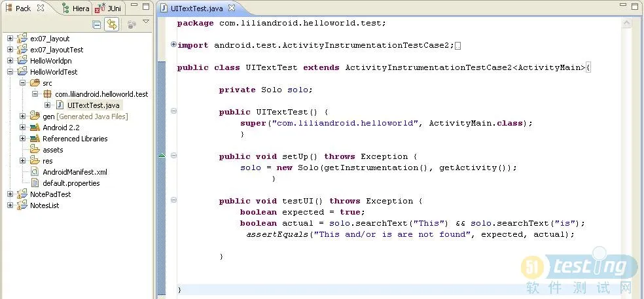The image size is (644, 299).
Task: Expand the UITextTest.java node
Action: pos(47,105)
